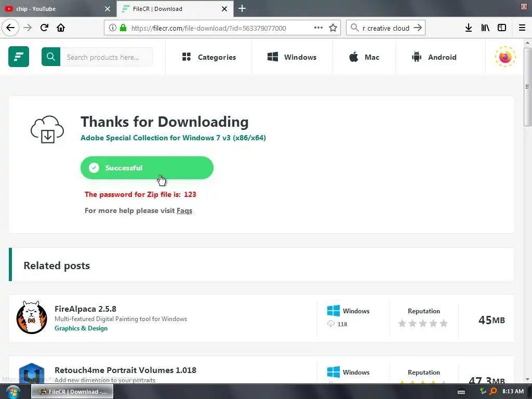532x399 pixels.
Task: Click the FileCR taskbar window button
Action: coord(72,392)
